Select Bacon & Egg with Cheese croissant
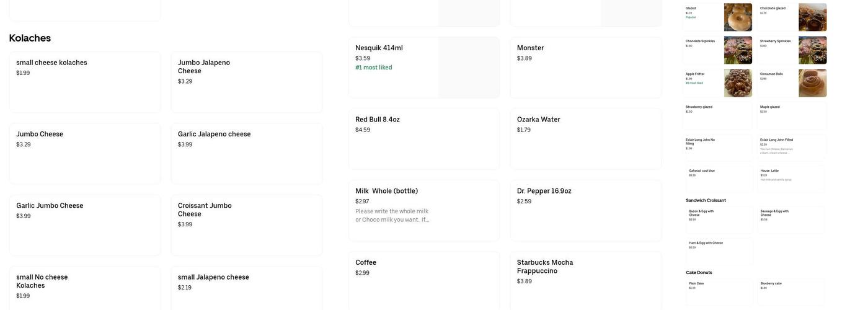This screenshot has height=310, width=868. pyautogui.click(x=719, y=219)
